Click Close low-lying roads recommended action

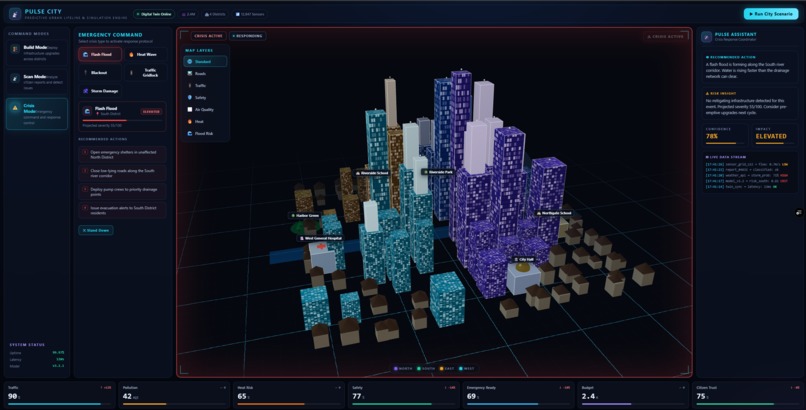122,173
